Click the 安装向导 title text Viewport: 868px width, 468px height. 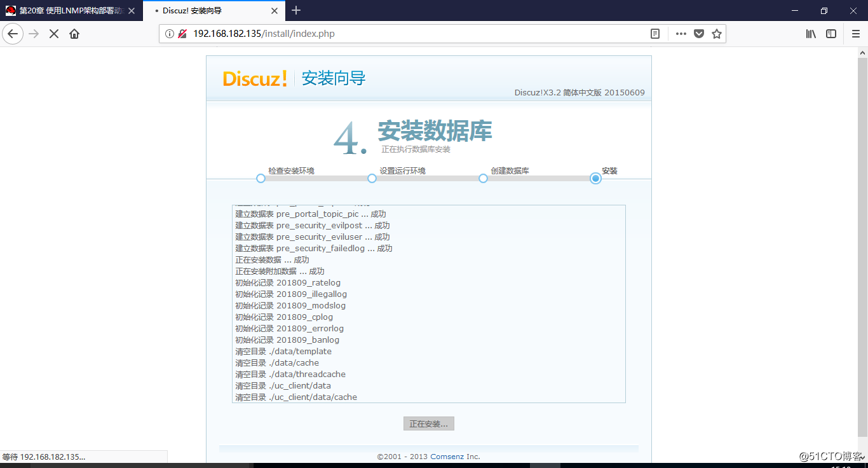(334, 78)
